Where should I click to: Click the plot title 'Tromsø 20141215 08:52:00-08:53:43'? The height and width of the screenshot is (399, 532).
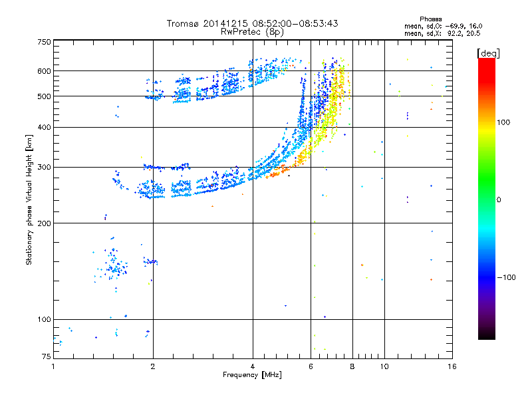coord(252,23)
